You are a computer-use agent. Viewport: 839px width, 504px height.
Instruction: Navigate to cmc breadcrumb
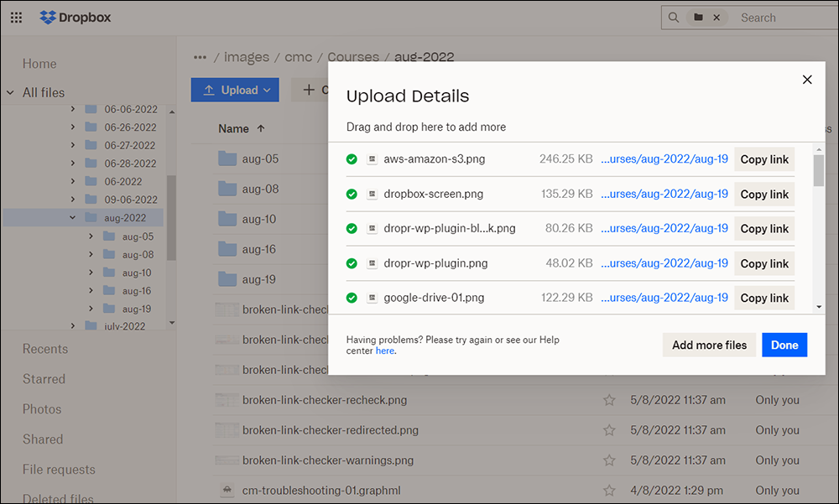pyautogui.click(x=298, y=57)
